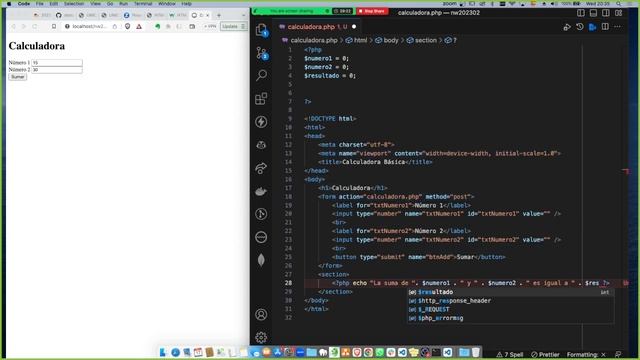Open the View menu in menu bar
Image resolution: width=640 pixels, height=360 pixels.
coord(96,3)
